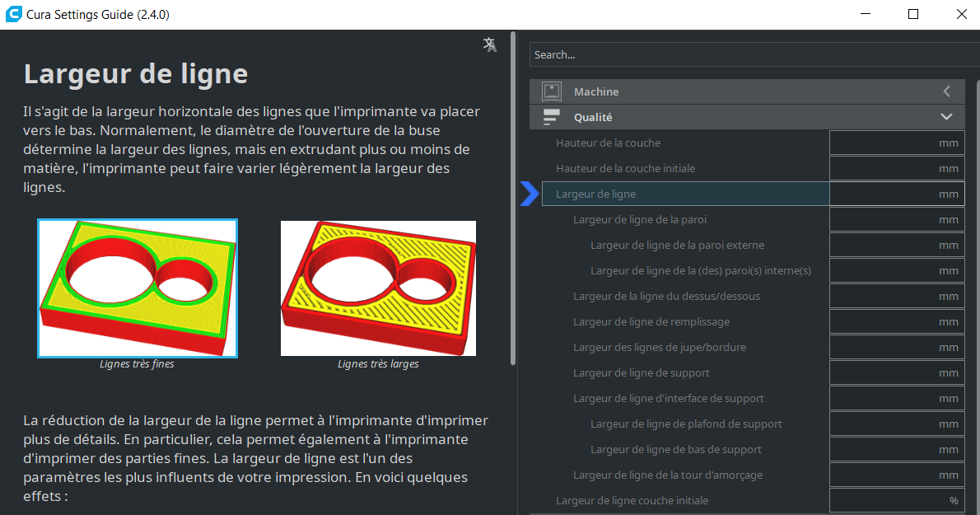
Task: Open the 'Lignes très fines' preview image
Action: [138, 288]
